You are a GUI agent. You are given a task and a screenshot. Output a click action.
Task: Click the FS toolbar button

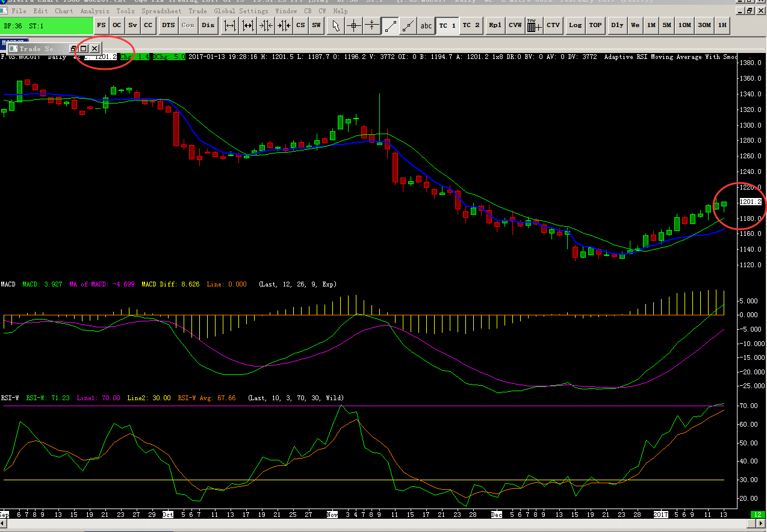101,25
